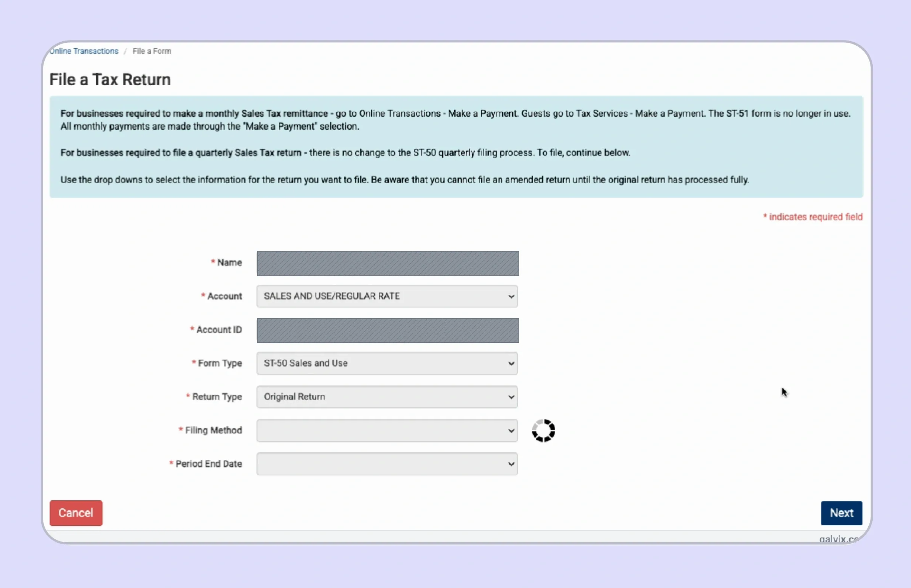Viewport: 911px width, 588px height.
Task: Click the redacted Account ID field
Action: (388, 330)
